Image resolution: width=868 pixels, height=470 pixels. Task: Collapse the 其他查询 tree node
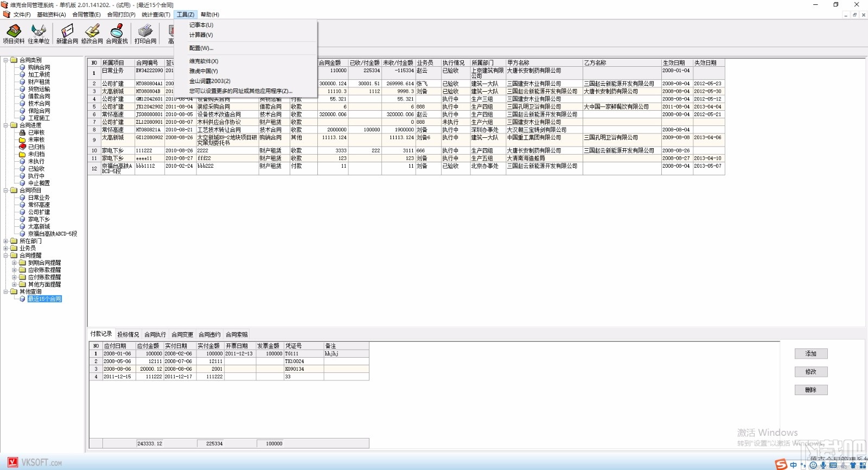pyautogui.click(x=6, y=291)
